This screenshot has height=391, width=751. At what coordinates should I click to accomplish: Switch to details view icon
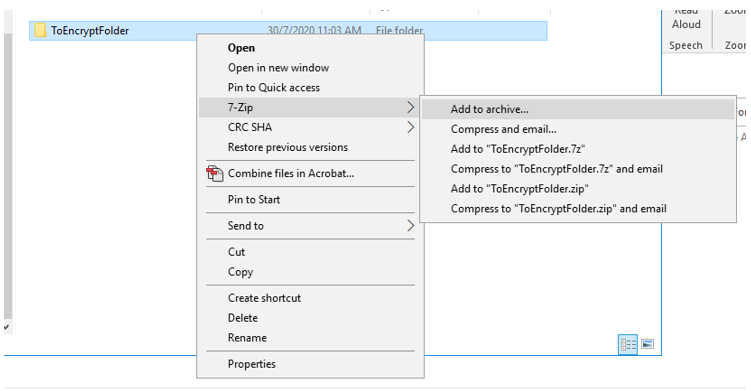628,344
